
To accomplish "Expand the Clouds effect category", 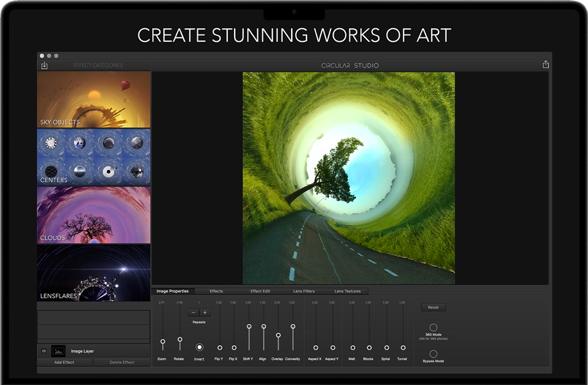I will 94,215.
